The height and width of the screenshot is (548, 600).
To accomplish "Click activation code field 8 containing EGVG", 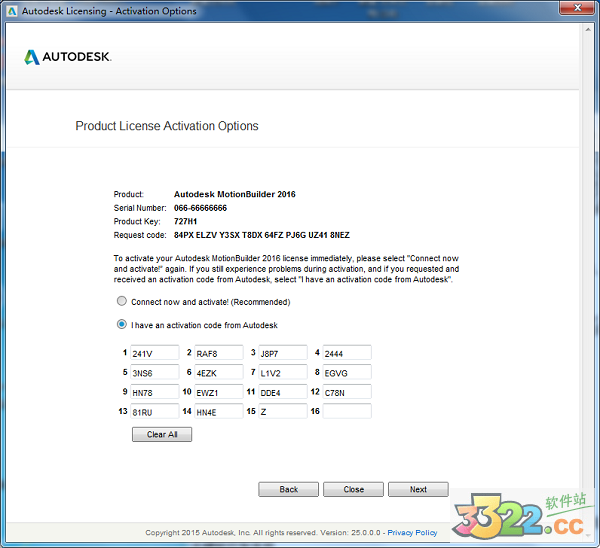I will click(x=347, y=372).
